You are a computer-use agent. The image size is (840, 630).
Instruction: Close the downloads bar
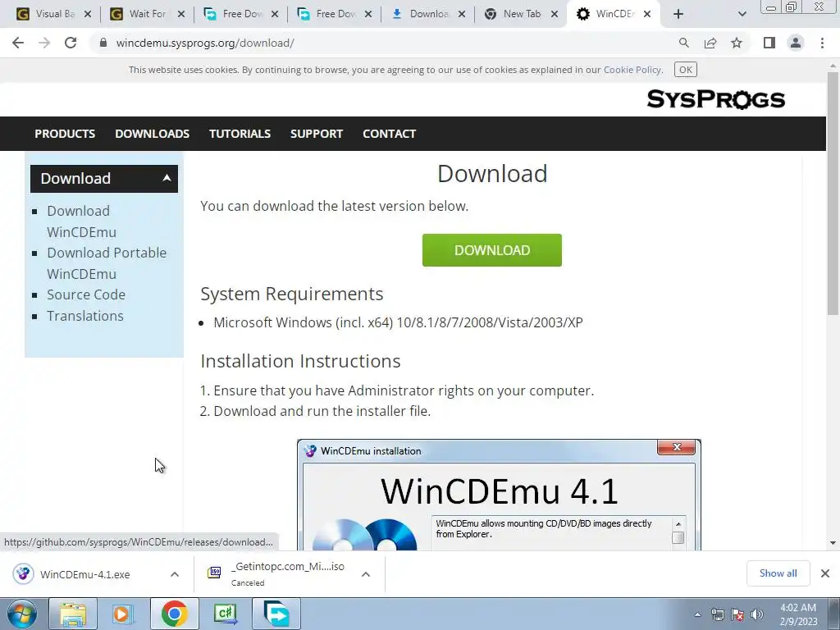(825, 573)
